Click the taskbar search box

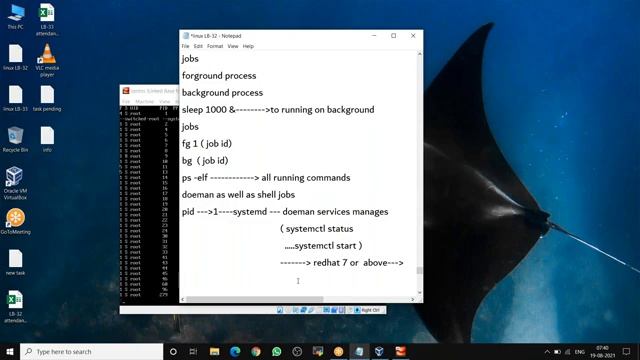(91, 351)
